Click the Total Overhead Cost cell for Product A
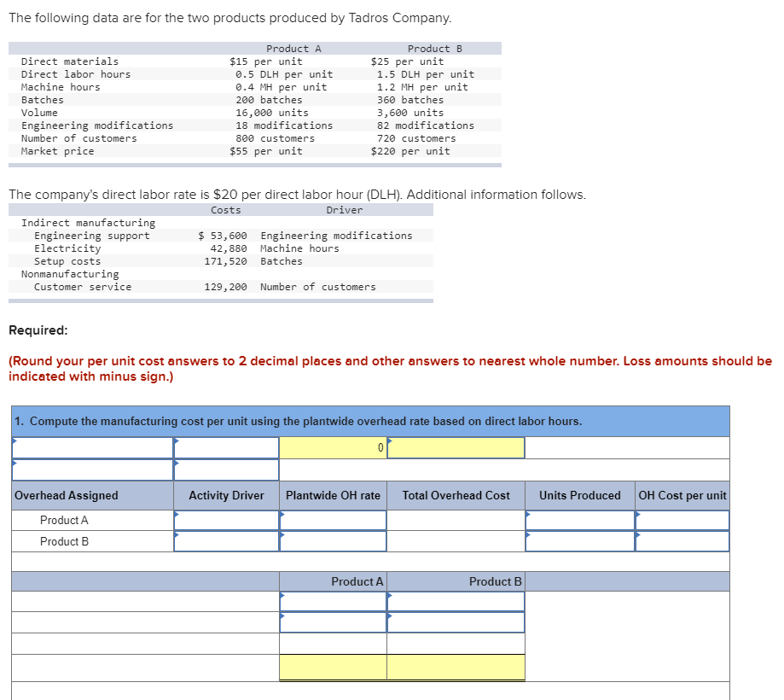This screenshot has height=700, width=784. (455, 520)
